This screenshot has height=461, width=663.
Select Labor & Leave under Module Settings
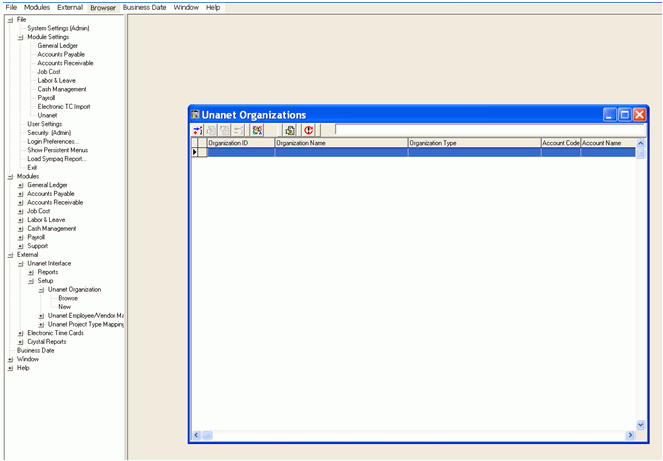[x=56, y=80]
